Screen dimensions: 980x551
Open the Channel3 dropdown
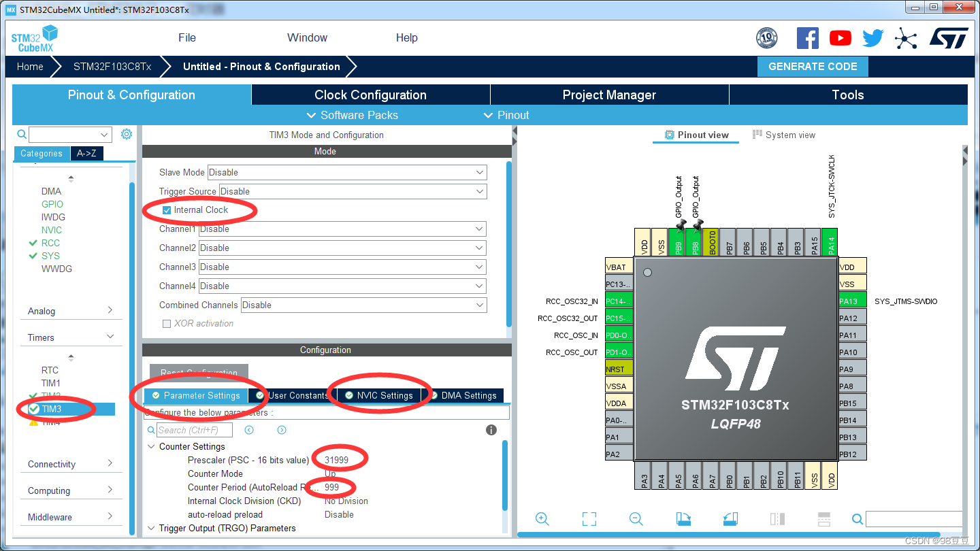pos(342,267)
